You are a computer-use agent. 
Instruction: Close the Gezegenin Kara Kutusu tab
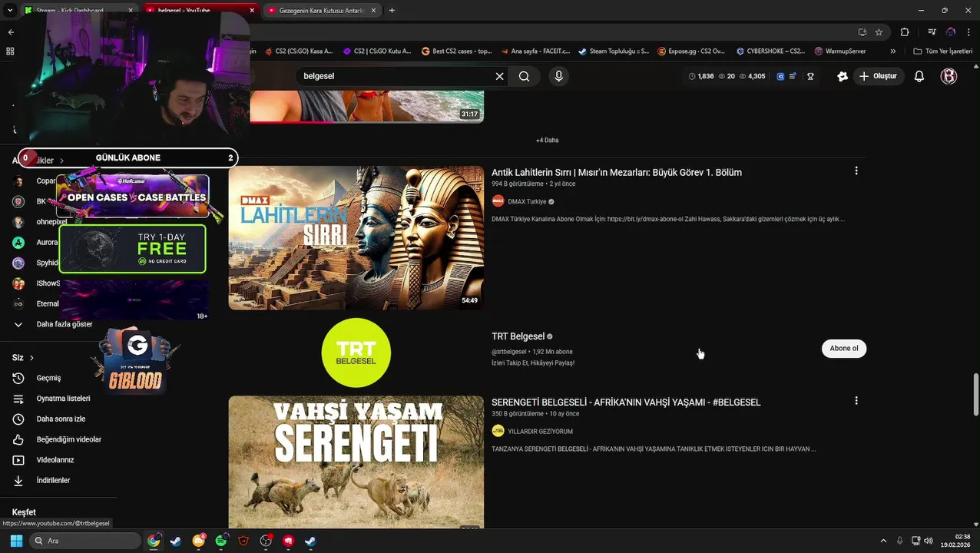coord(373,10)
